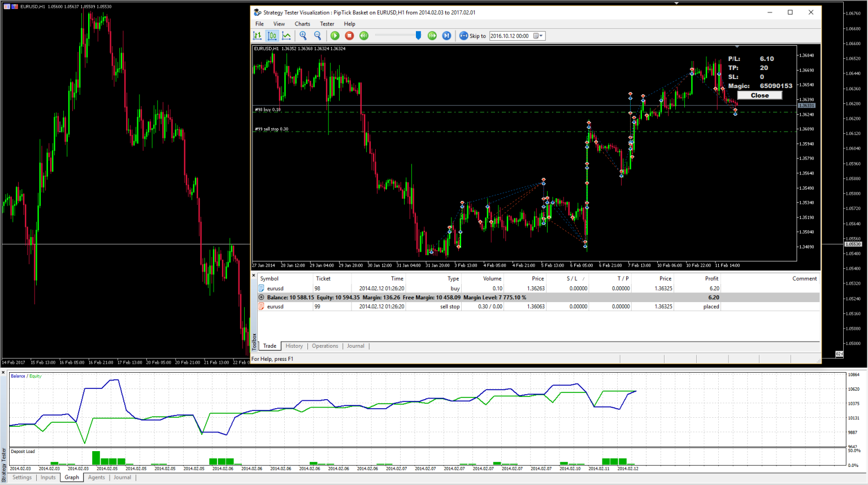
Task: Toggle the Skip to jump control
Action: [x=463, y=36]
